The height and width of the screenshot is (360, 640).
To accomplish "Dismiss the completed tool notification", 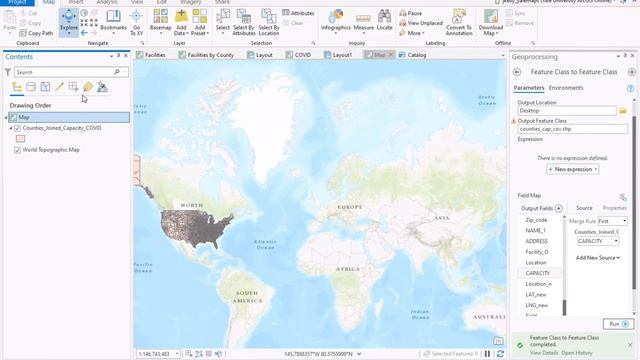I will (x=630, y=345).
